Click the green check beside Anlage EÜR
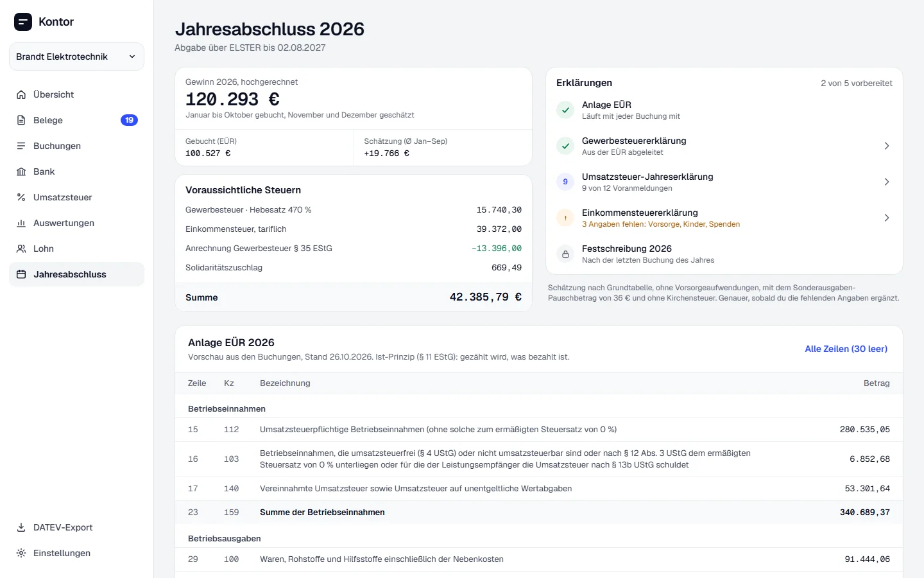The image size is (924, 578). coord(565,110)
